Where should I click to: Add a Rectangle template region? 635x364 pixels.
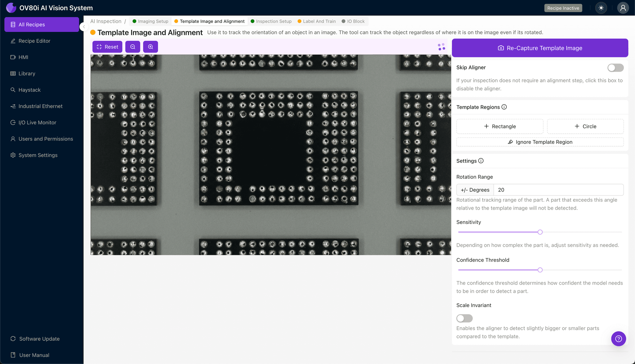pyautogui.click(x=500, y=126)
